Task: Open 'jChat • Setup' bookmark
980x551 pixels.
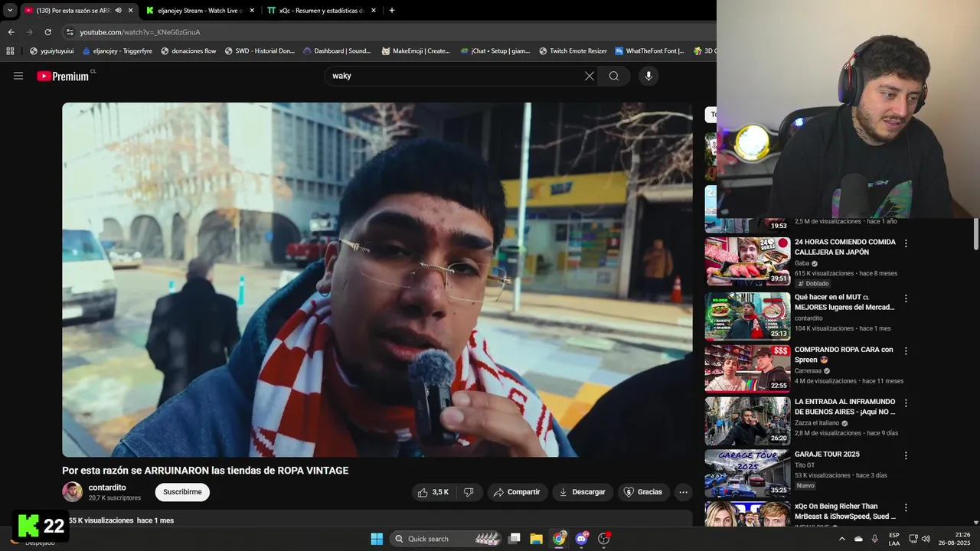Action: tap(495, 51)
